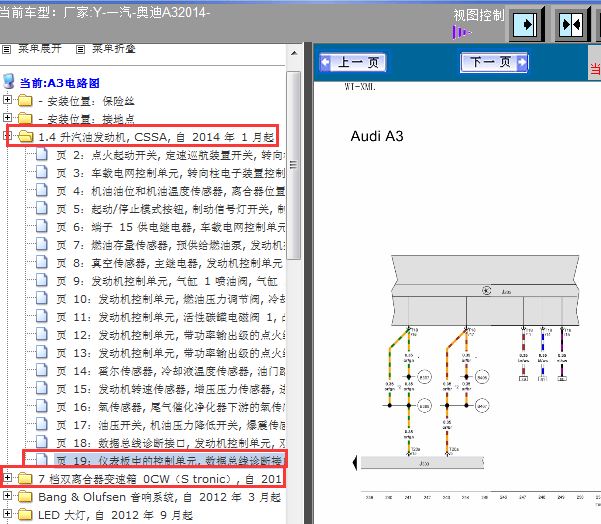Screen dimensions: 601x524
Task: Click the 视图控制 label
Action: pyautogui.click(x=479, y=16)
